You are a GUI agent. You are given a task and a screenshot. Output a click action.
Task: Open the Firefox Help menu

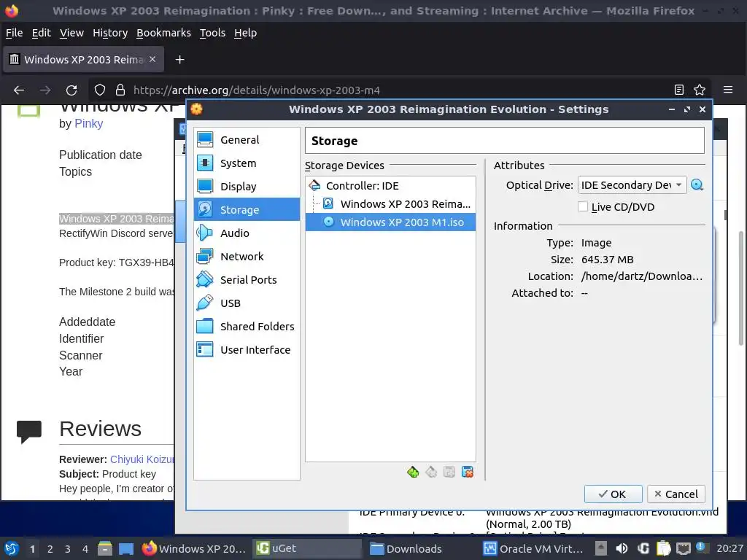coord(245,33)
